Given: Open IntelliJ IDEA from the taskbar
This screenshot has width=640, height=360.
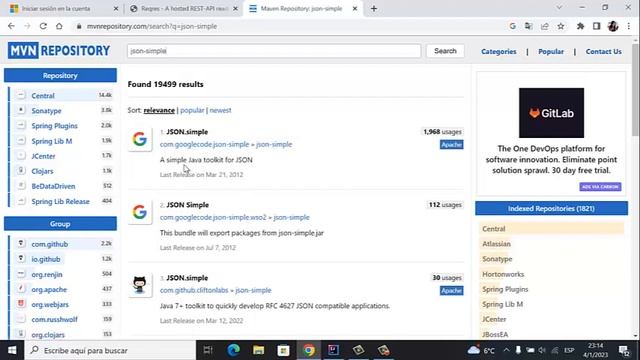Looking at the screenshot, I should pos(333,350).
